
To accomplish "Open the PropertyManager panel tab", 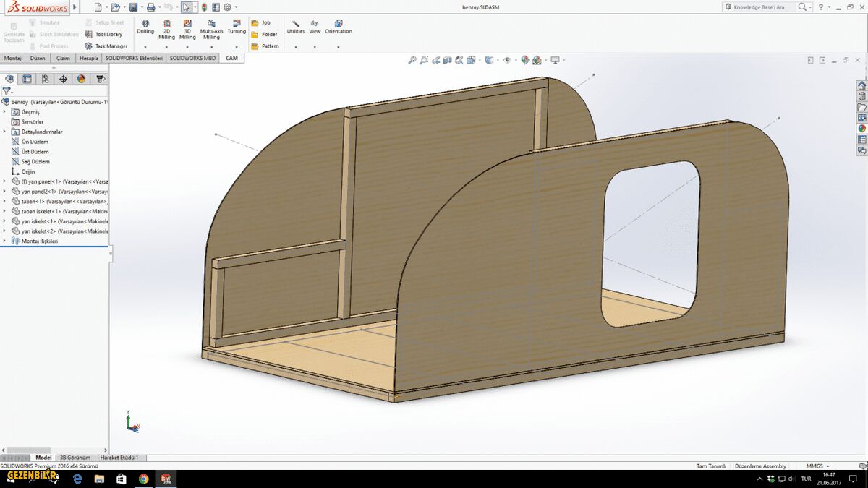I will pos(27,79).
